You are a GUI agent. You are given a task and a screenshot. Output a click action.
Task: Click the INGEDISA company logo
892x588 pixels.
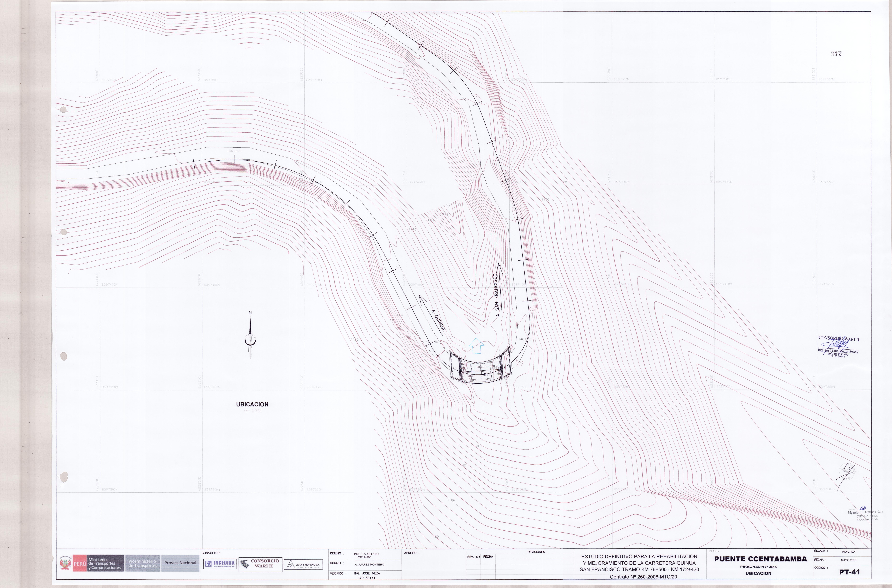[220, 564]
